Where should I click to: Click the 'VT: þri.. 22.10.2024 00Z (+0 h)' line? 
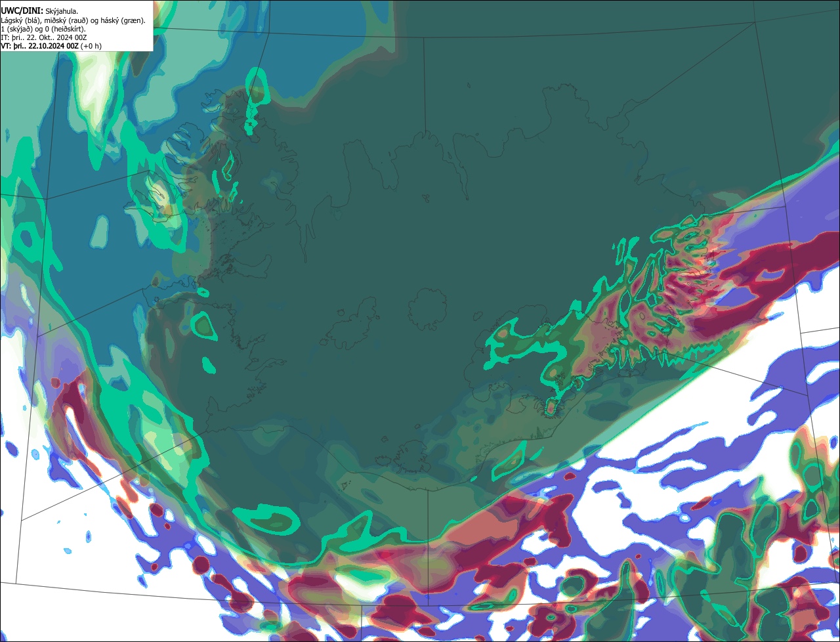(x=51, y=46)
